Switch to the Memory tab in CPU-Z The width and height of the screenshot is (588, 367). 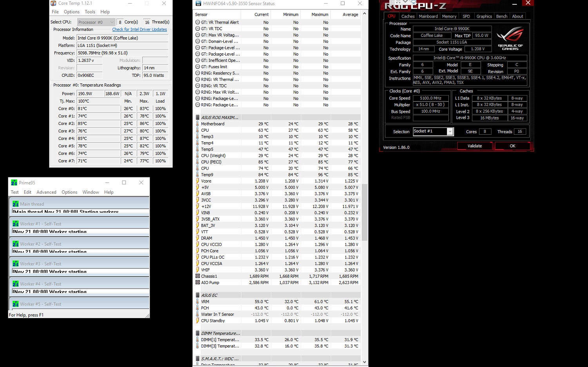(x=449, y=16)
